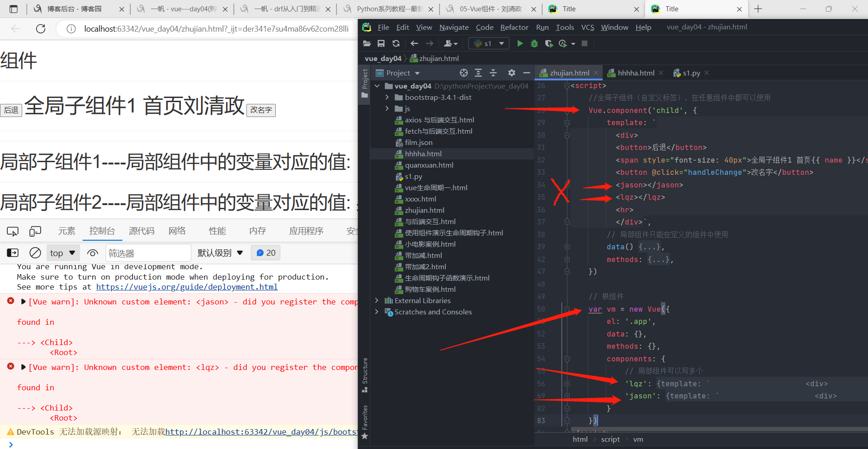Image resolution: width=868 pixels, height=449 pixels.
Task: Click the reload from disk icon in PyCharm
Action: tap(396, 43)
